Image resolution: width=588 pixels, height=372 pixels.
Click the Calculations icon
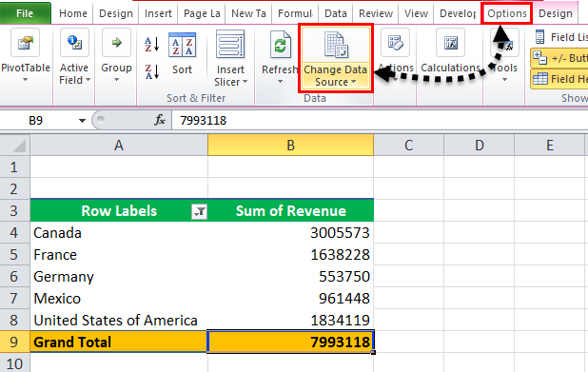tap(450, 43)
